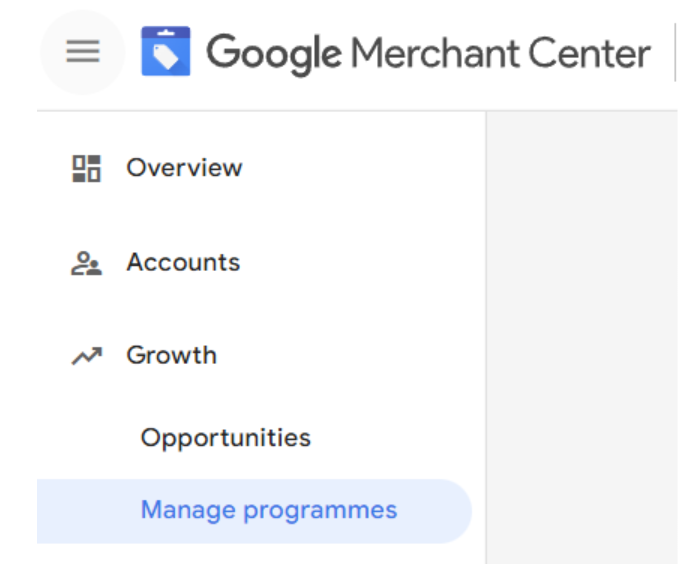Click the Accounts people icon

[87, 263]
